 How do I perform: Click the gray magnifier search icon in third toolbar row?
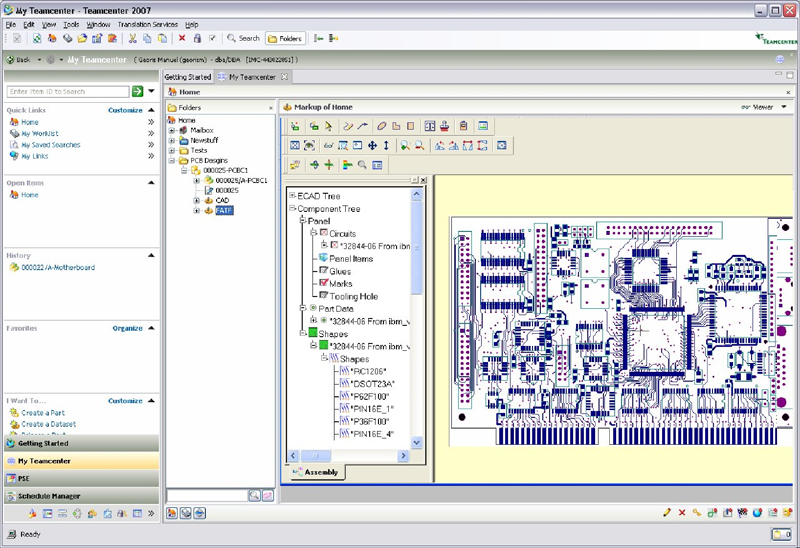tap(362, 164)
